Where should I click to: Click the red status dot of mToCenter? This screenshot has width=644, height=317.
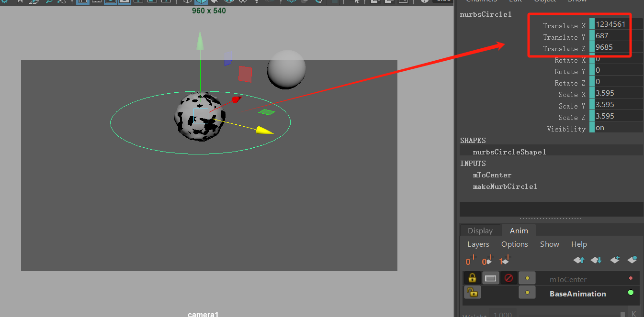click(x=631, y=278)
